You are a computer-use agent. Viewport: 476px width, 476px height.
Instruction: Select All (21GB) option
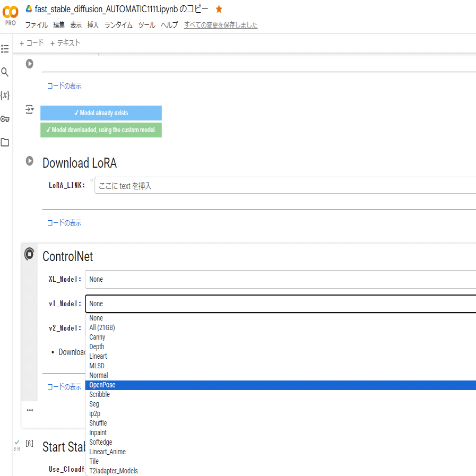281,327
